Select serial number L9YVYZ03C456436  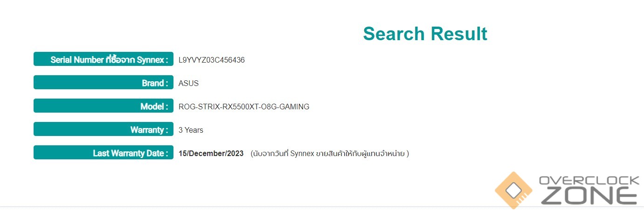click(212, 60)
